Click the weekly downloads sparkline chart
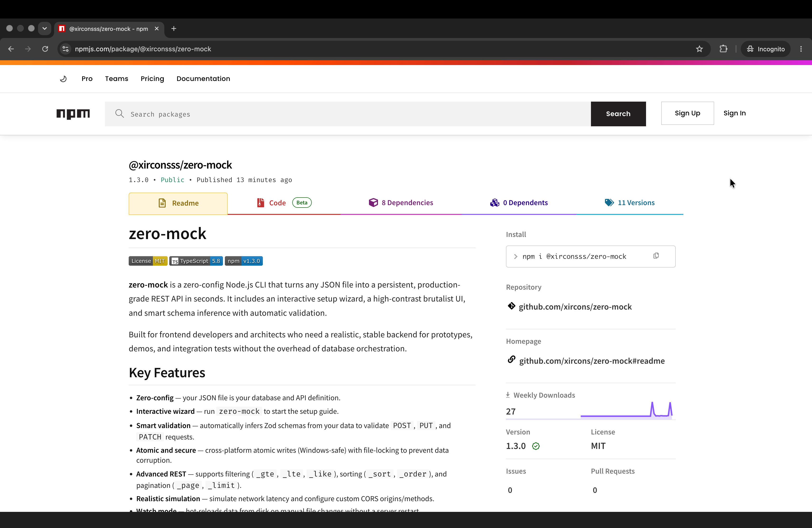 point(626,410)
